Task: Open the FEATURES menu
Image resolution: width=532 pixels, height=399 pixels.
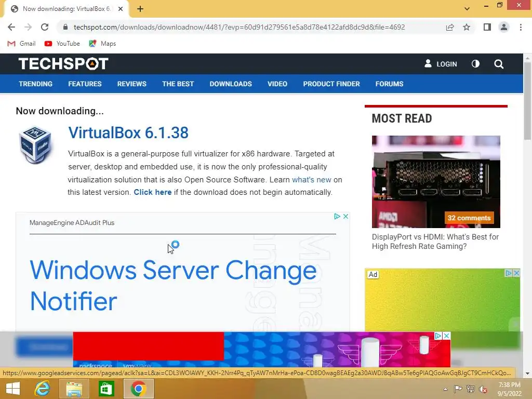Action: click(x=85, y=84)
